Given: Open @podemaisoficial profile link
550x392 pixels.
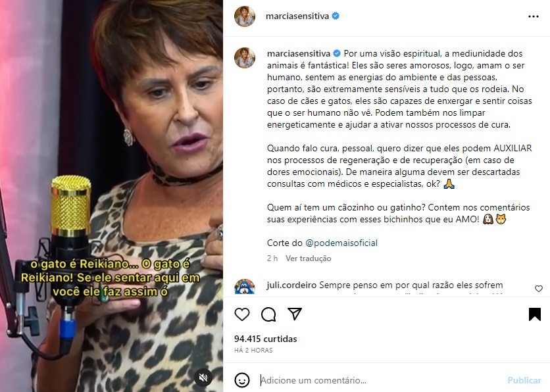Looking at the screenshot, I should tap(341, 243).
